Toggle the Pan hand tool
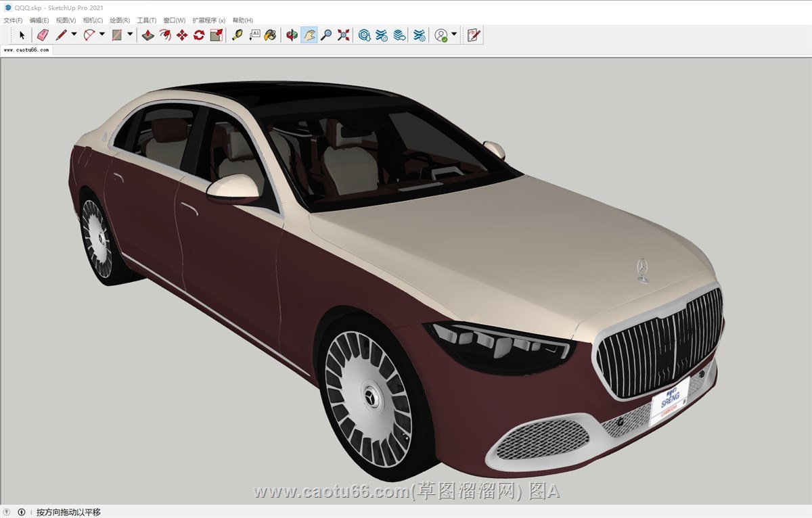The image size is (812, 518). coord(309,35)
